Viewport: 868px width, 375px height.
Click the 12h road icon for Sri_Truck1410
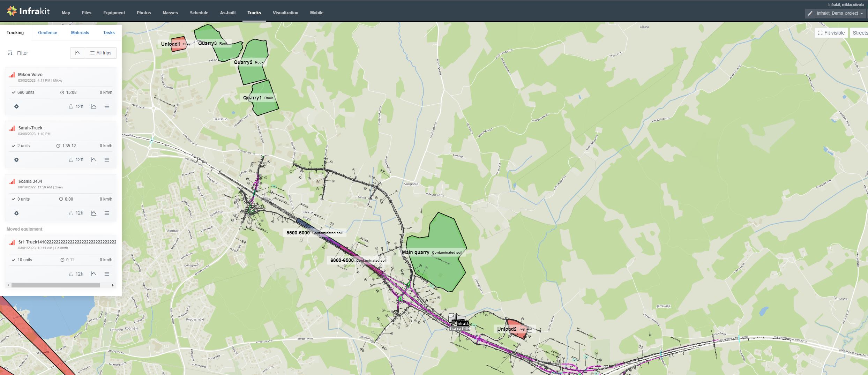pos(76,274)
